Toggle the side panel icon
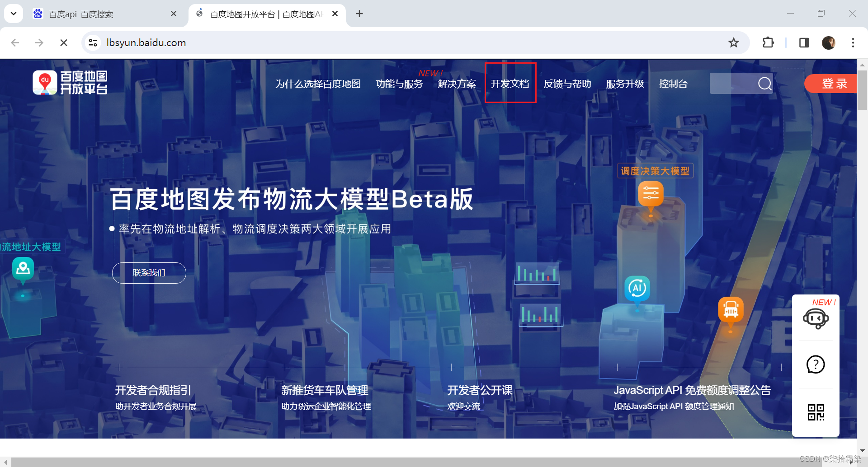868x467 pixels. (804, 42)
